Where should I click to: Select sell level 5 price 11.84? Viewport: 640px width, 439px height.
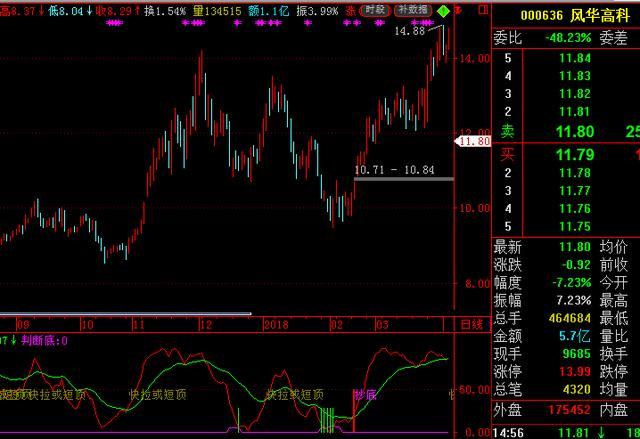[x=575, y=57]
